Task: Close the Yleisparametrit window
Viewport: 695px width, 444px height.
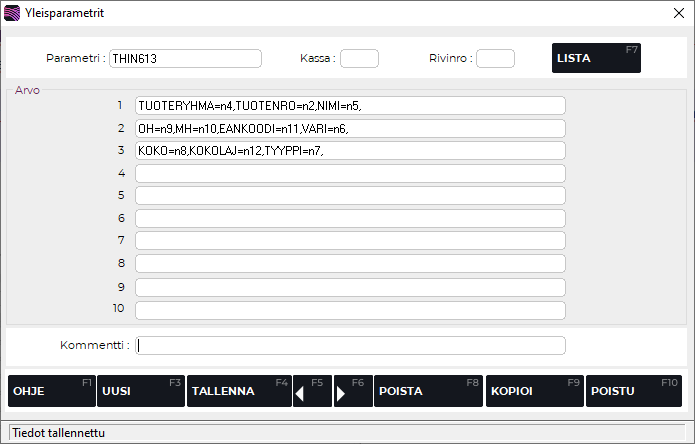Action: [x=679, y=13]
